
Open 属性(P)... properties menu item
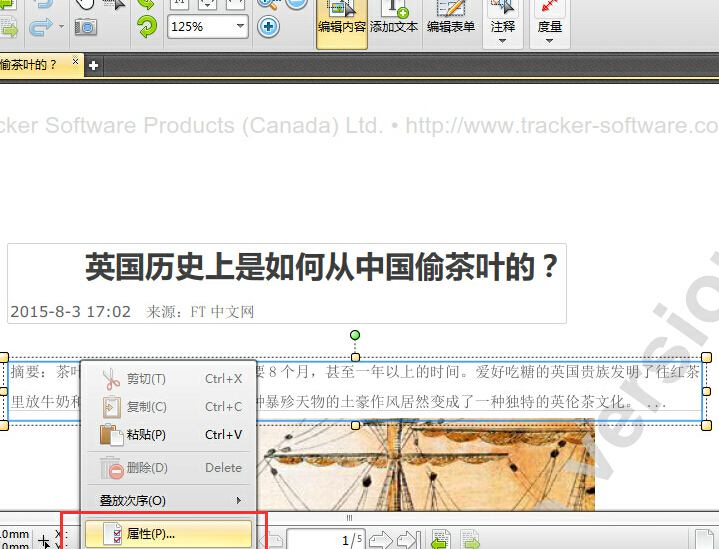click(169, 534)
